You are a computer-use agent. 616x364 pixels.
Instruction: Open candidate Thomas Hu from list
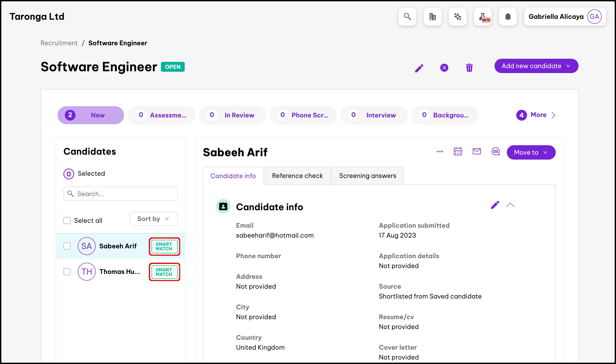[120, 271]
